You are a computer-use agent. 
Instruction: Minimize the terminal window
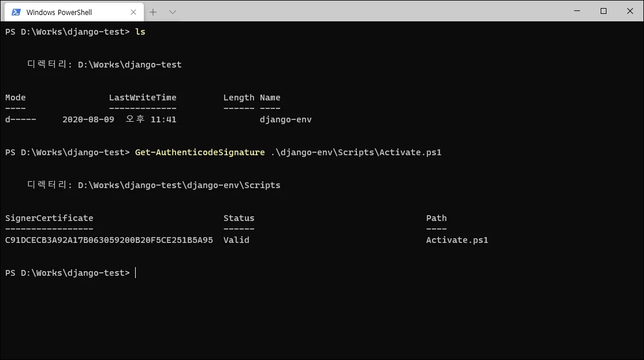pyautogui.click(x=576, y=11)
